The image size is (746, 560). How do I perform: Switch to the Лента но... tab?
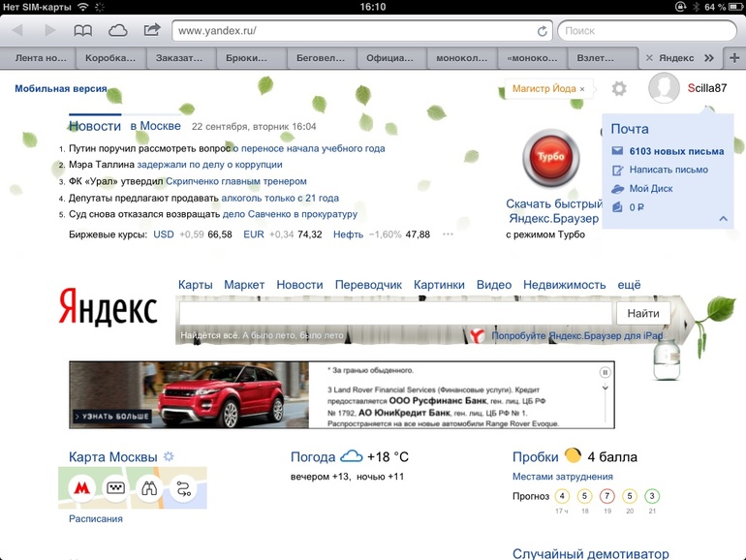point(42,58)
